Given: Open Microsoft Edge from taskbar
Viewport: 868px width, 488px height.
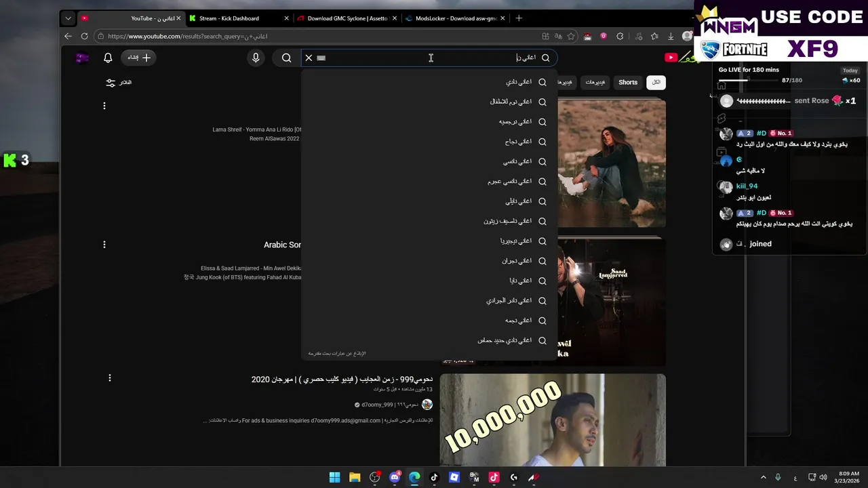Looking at the screenshot, I should pyautogui.click(x=414, y=477).
